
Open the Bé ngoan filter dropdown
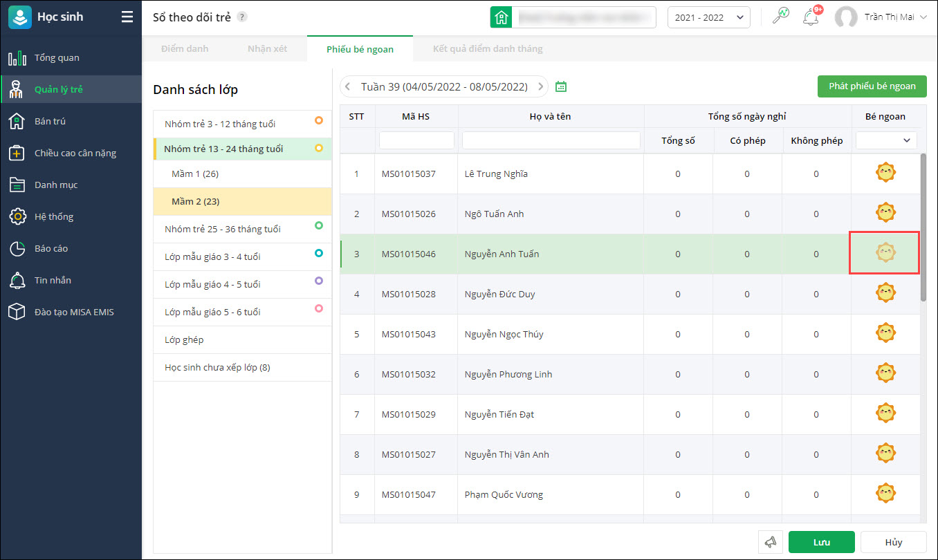[886, 140]
